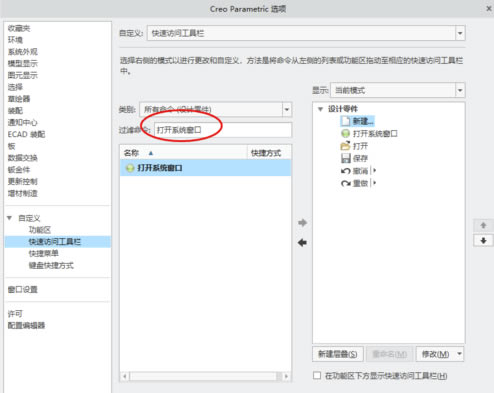Image resolution: width=494 pixels, height=393 pixels.
Task: Open the 显示 当前模式 dropdown
Action: point(460,90)
